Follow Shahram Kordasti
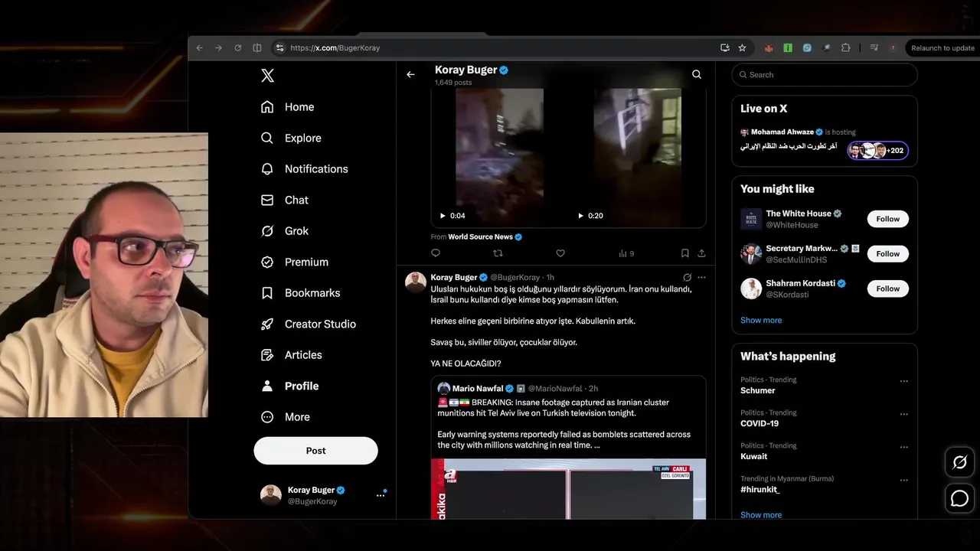This screenshot has height=551, width=980. point(888,289)
